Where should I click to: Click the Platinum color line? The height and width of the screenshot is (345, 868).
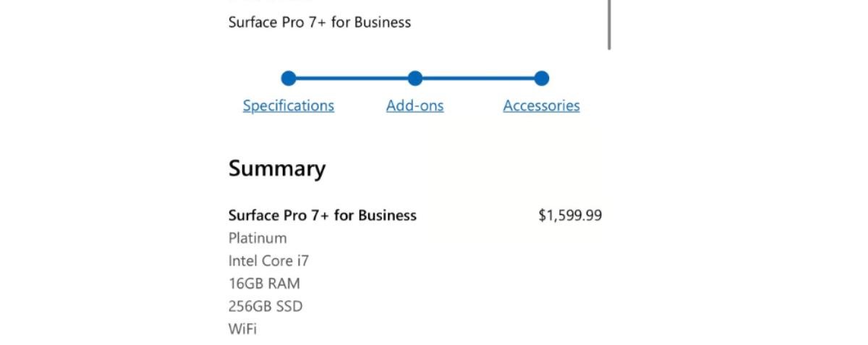(258, 238)
